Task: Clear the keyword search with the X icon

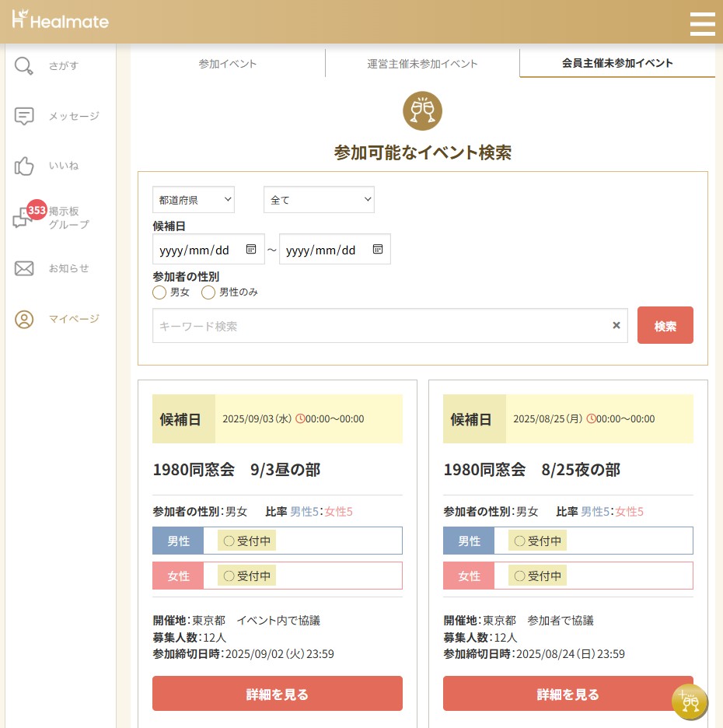Action: click(616, 326)
